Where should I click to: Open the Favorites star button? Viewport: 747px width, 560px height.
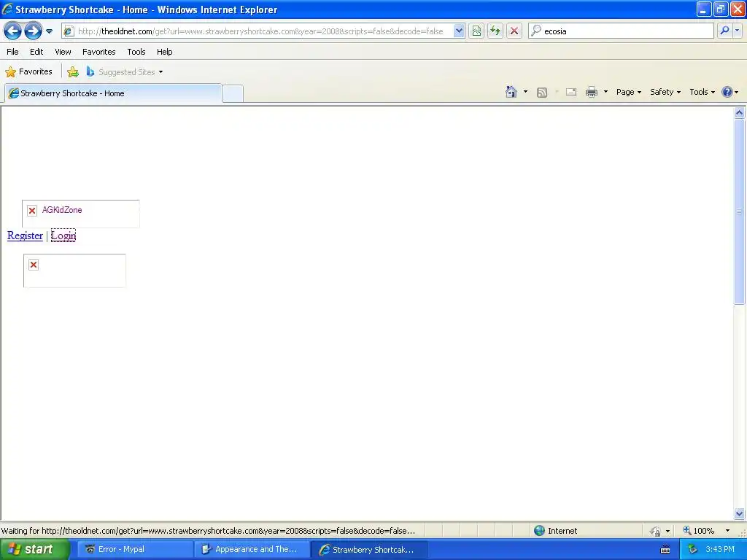[x=28, y=72]
